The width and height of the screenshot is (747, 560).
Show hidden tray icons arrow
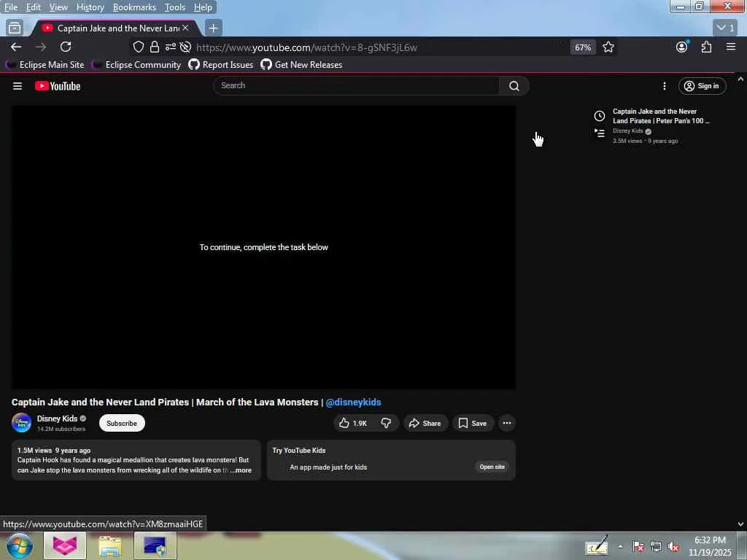pos(620,546)
